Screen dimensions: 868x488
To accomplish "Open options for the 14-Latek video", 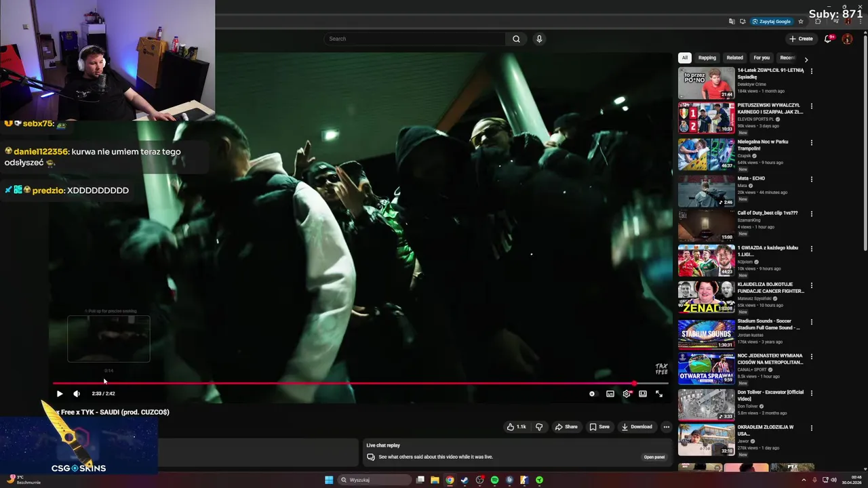I will click(812, 71).
